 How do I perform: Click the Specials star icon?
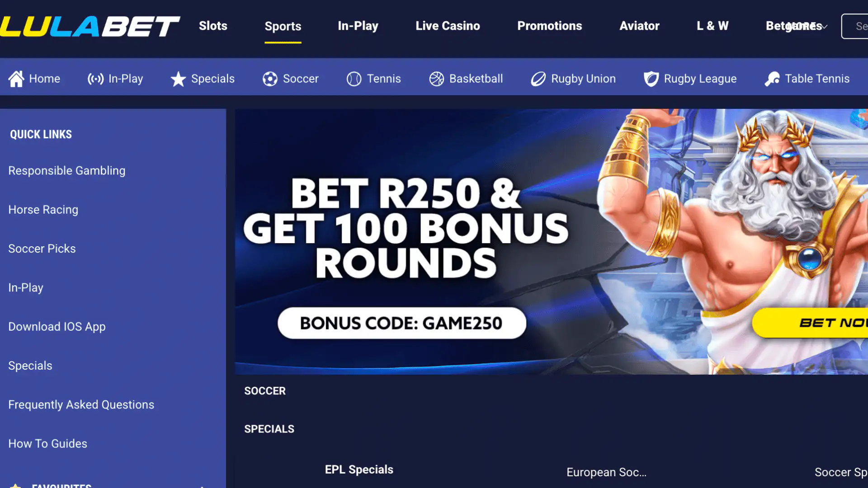click(178, 79)
